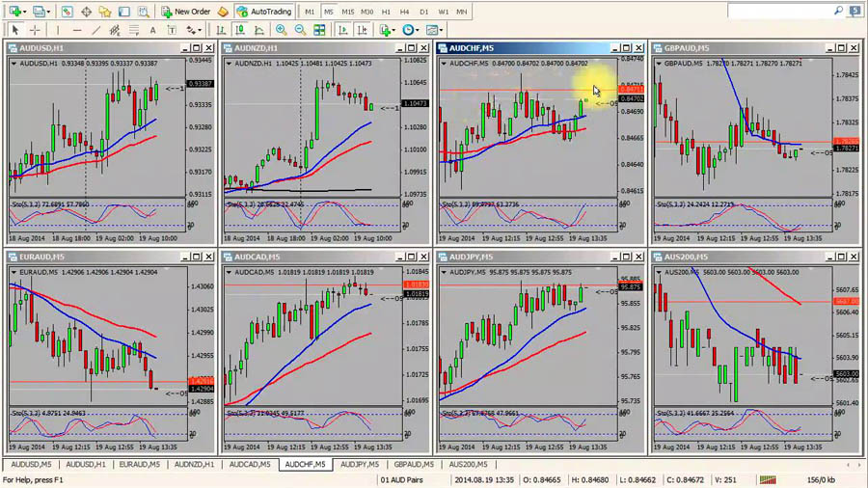Image resolution: width=868 pixels, height=488 pixels.
Task: Open the new chart dropdown arrow
Action: point(25,12)
